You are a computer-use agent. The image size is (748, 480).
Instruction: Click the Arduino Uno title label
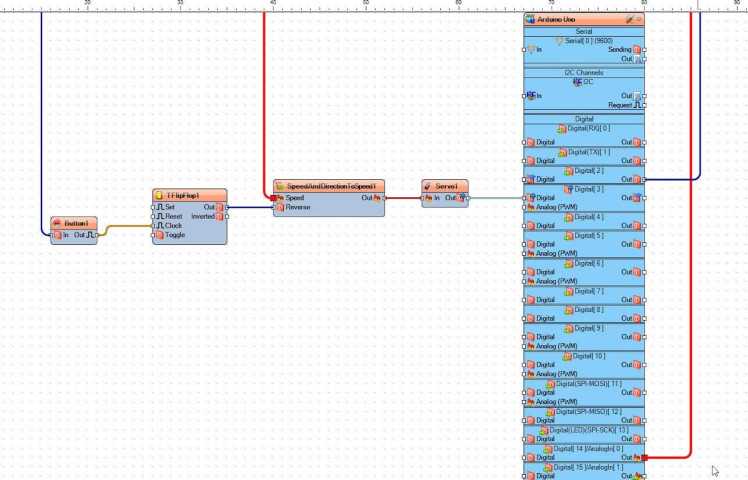[x=556, y=19]
